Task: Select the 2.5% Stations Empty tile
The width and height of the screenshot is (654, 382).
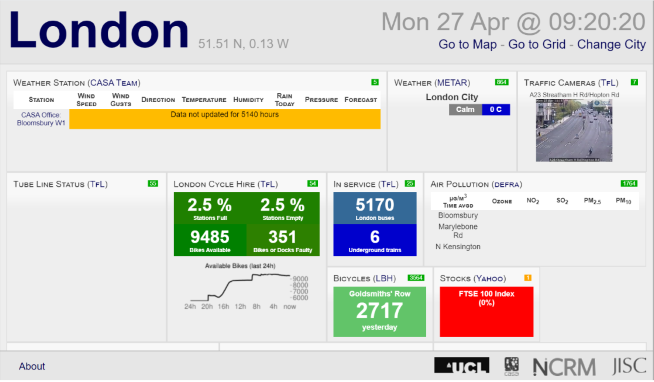Action: [x=283, y=208]
